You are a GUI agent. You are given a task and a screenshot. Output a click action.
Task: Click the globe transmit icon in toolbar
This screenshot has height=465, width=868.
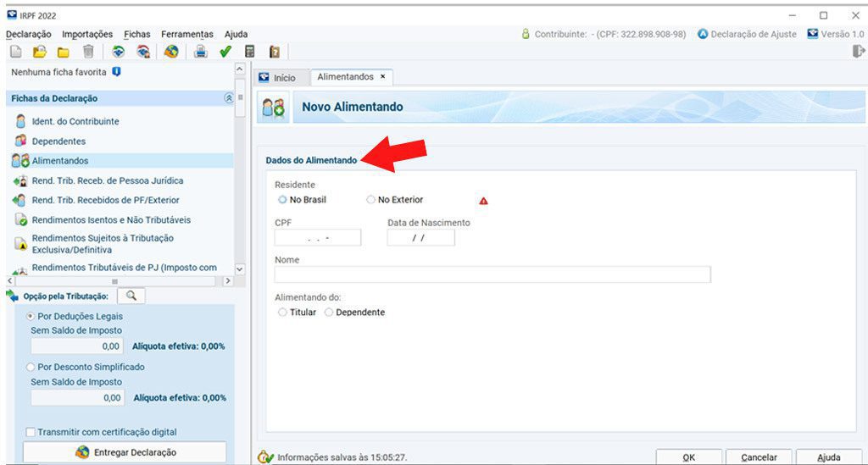pos(171,52)
